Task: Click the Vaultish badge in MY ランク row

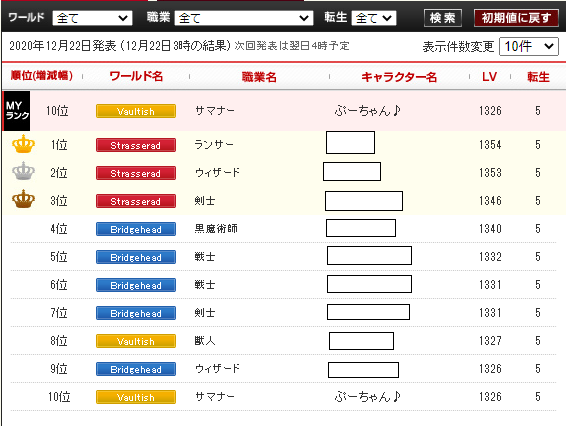Action: [136, 111]
